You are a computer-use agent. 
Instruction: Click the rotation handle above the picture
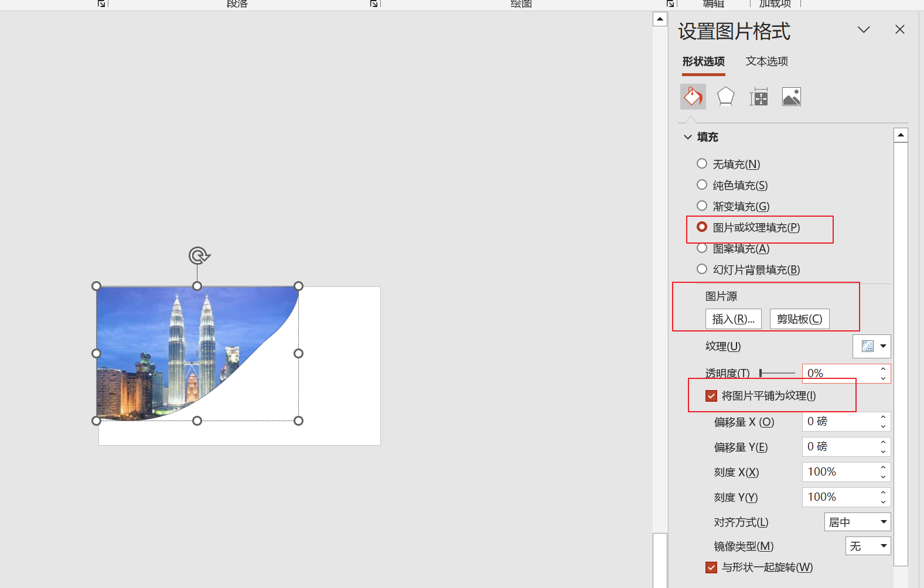[x=199, y=256]
